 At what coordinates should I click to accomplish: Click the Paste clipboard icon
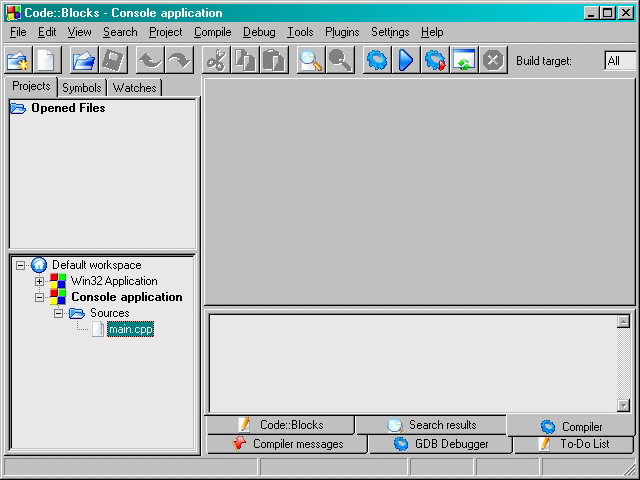[x=274, y=60]
